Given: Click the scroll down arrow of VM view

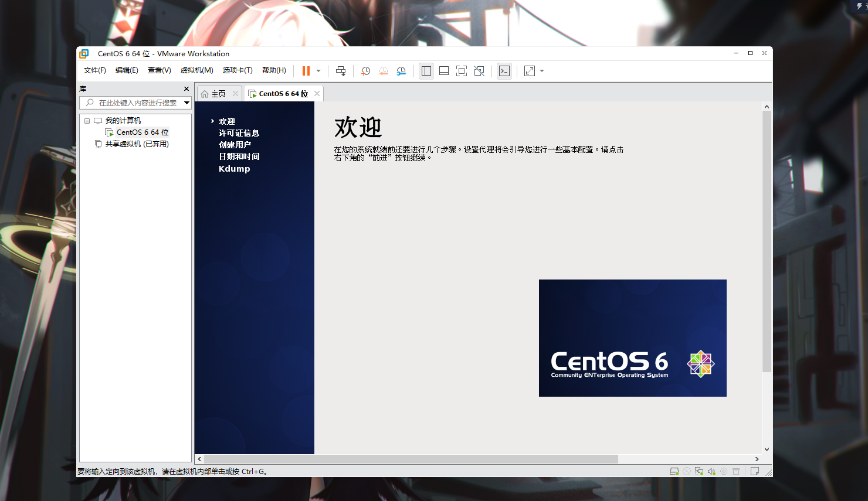Looking at the screenshot, I should pos(767,449).
